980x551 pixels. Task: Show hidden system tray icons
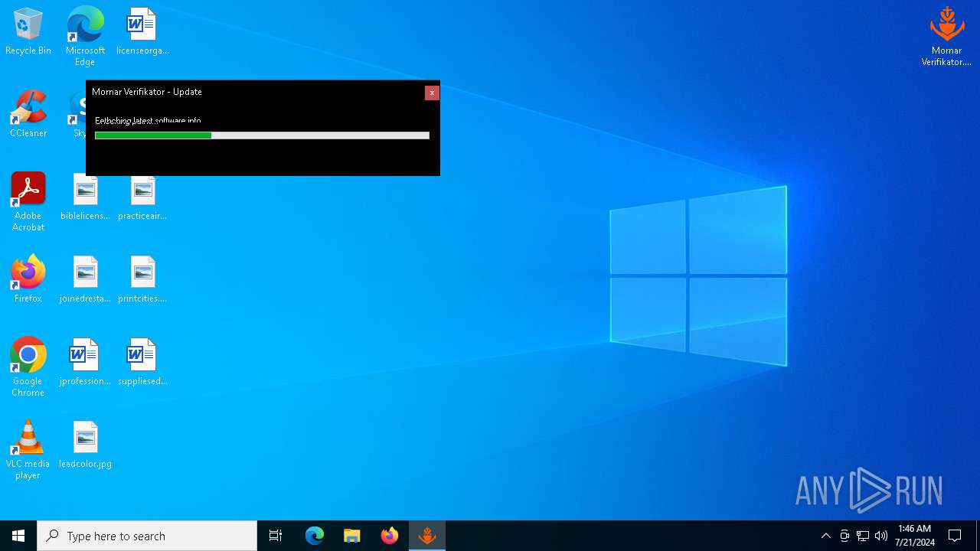pyautogui.click(x=825, y=536)
